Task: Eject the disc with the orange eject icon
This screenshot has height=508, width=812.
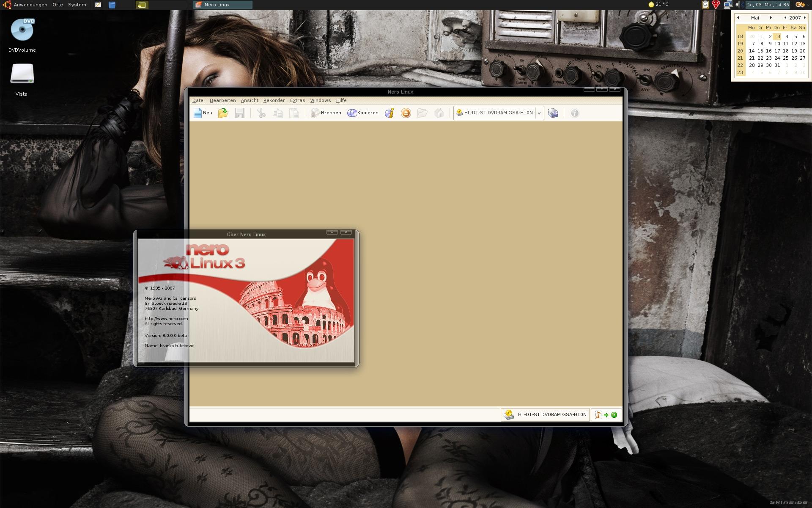Action: [x=406, y=113]
